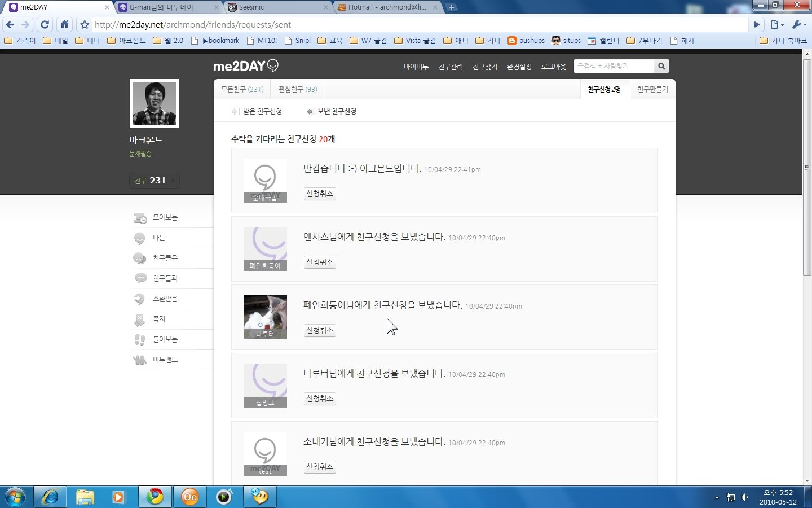Switch to 모든친구 (231) tab
Image resolution: width=812 pixels, height=508 pixels.
242,89
